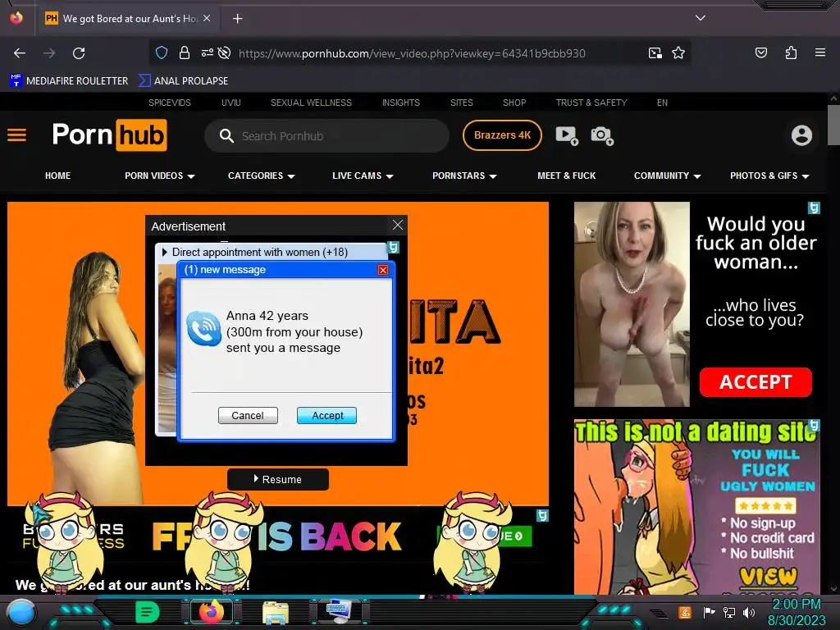840x630 pixels.
Task: Click the upload photo camera icon
Action: pyautogui.click(x=602, y=135)
